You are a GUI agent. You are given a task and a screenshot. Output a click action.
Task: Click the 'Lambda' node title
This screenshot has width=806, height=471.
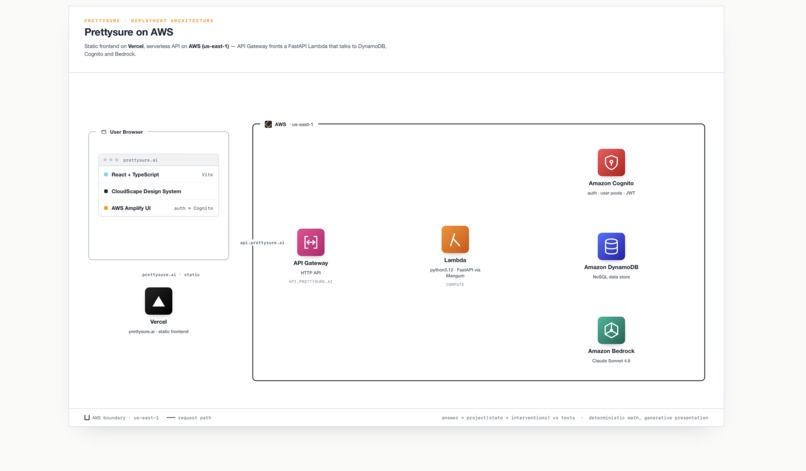[x=455, y=260]
